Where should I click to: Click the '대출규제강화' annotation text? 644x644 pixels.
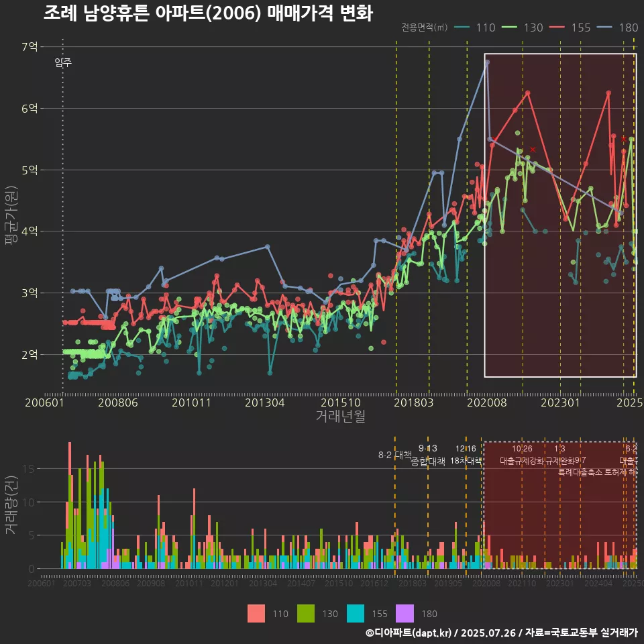(x=522, y=461)
